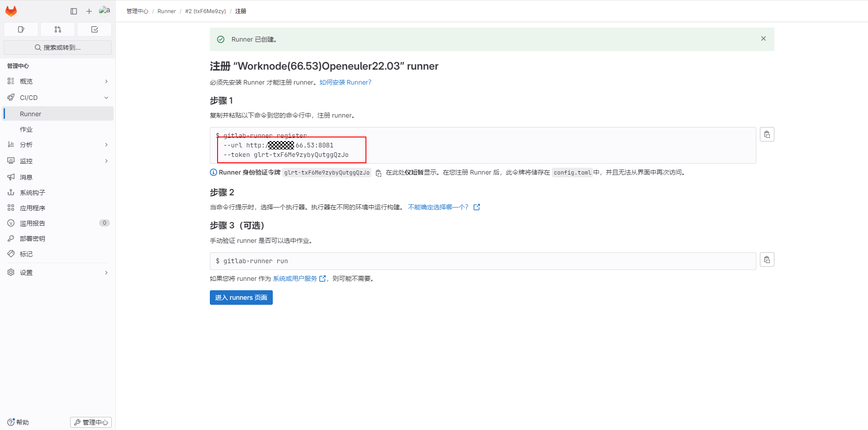Click the success check icon in alert
Image resolution: width=868 pixels, height=430 pixels.
[221, 39]
